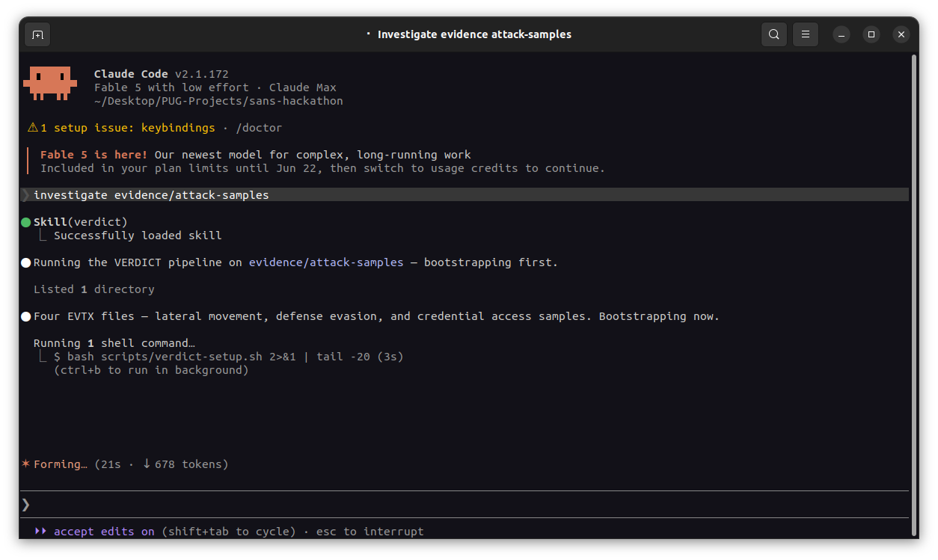
Task: Click white dot beside 'Four EVTX files'
Action: click(26, 316)
